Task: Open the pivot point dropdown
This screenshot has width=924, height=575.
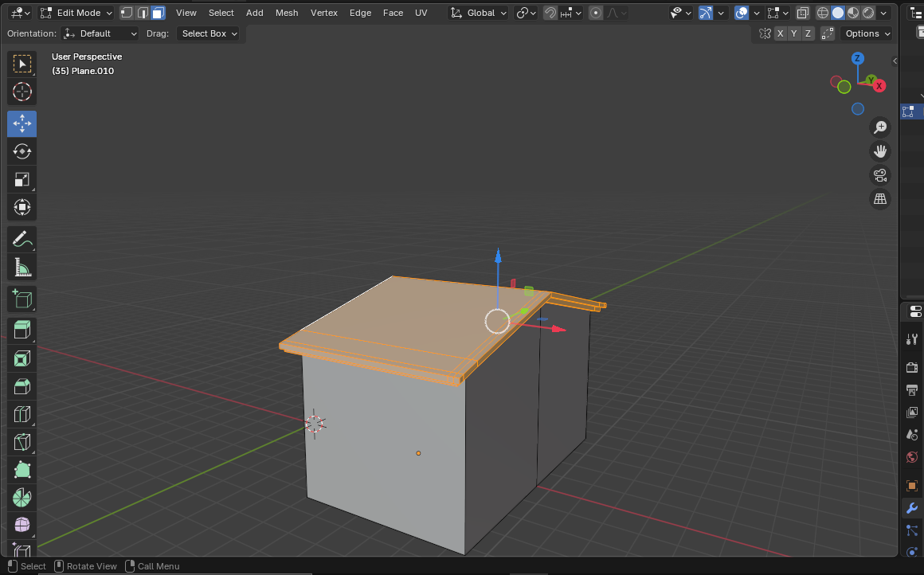Action: (x=526, y=13)
